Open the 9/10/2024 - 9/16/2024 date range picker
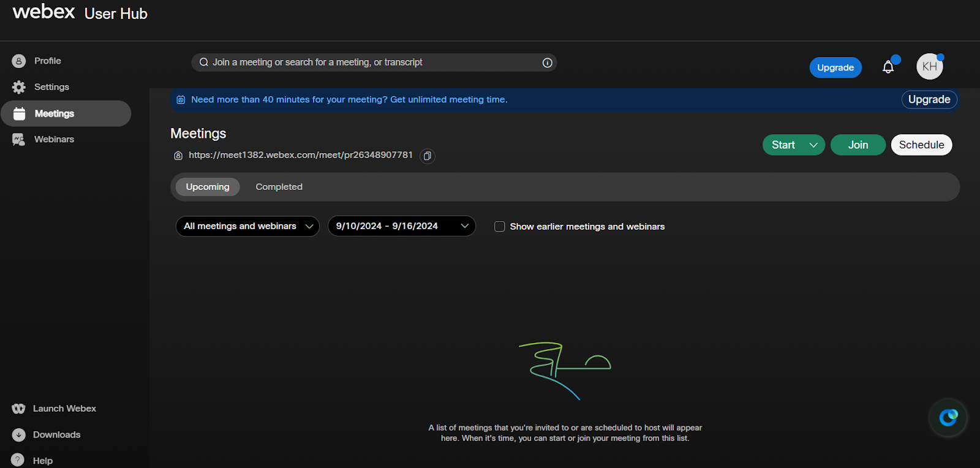 click(402, 226)
